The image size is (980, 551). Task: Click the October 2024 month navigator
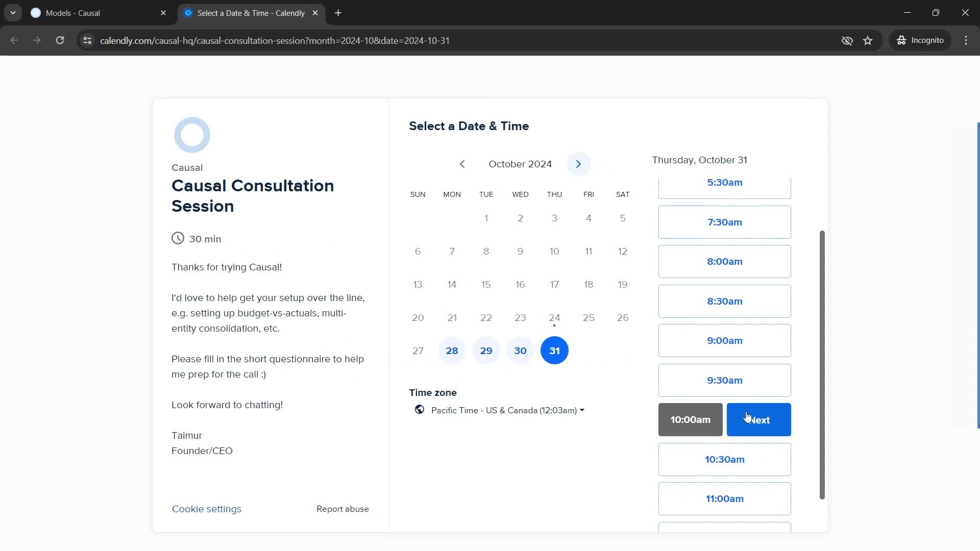pos(520,163)
